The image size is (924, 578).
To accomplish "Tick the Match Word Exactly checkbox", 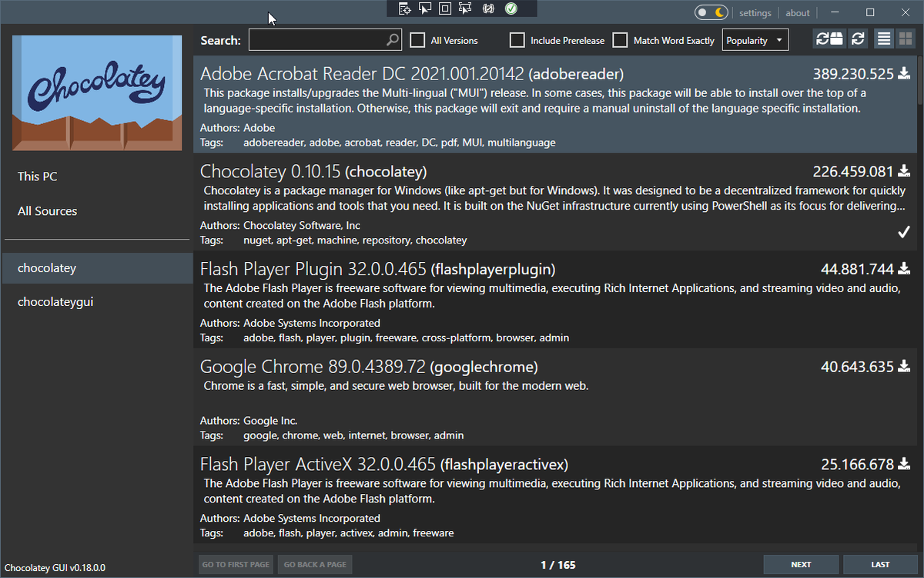I will pyautogui.click(x=620, y=40).
